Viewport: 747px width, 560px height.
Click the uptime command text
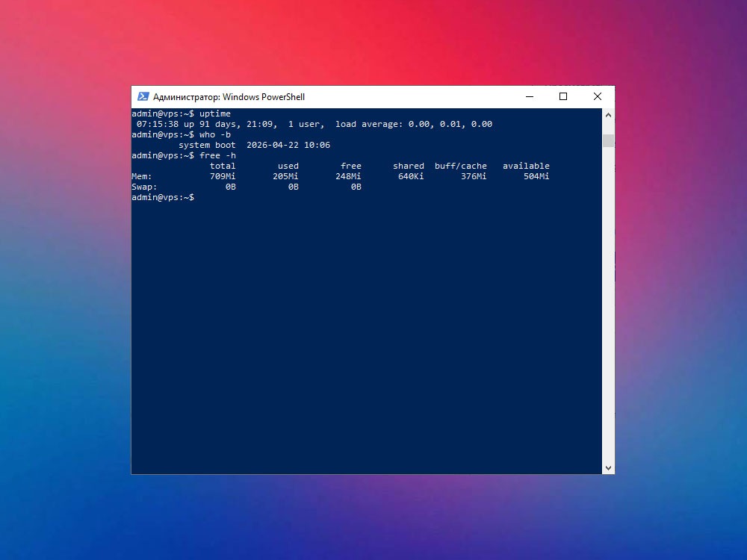pos(215,113)
